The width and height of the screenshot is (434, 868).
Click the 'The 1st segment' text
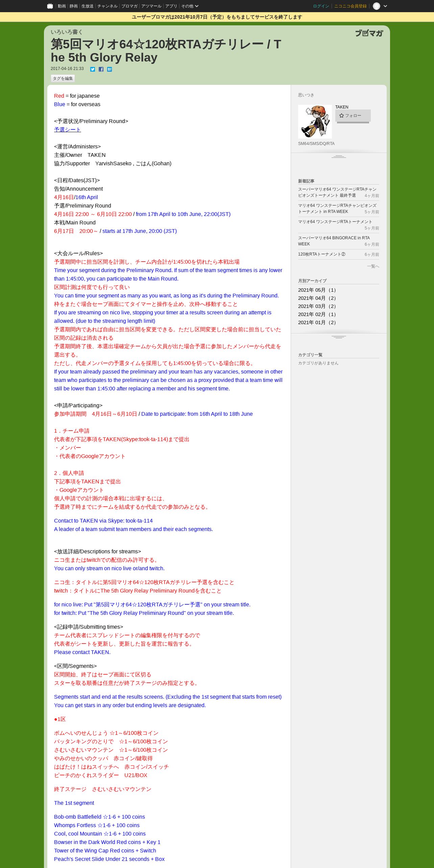(x=74, y=803)
